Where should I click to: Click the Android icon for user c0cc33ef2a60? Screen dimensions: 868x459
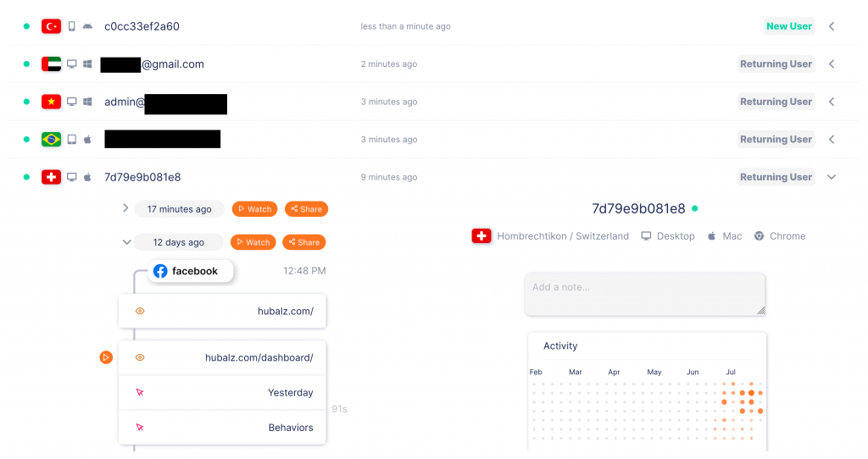(87, 26)
